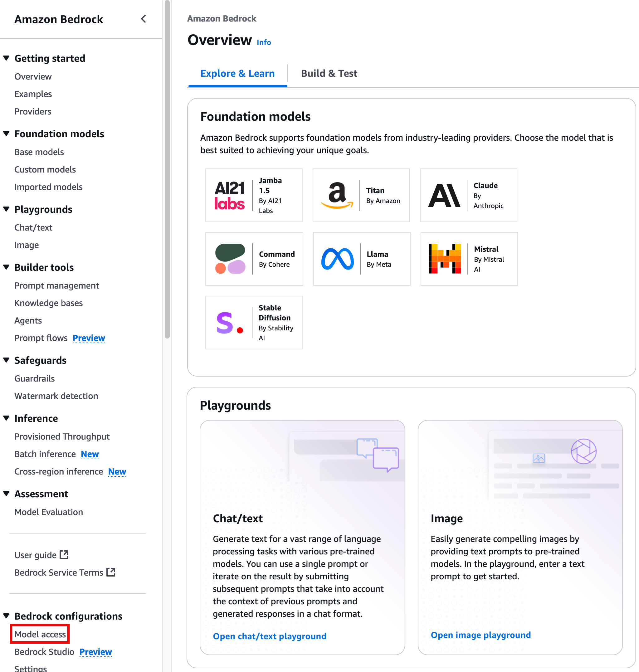Click the Anthropic Claude logo icon
Screen dimensions: 639x672
444,196
